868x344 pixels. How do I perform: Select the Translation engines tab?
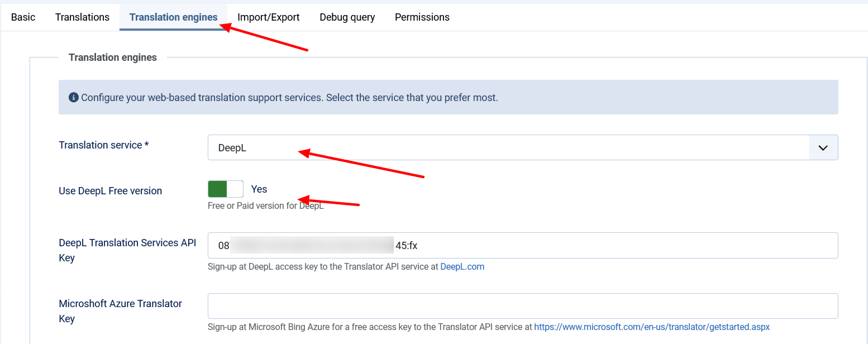point(173,17)
